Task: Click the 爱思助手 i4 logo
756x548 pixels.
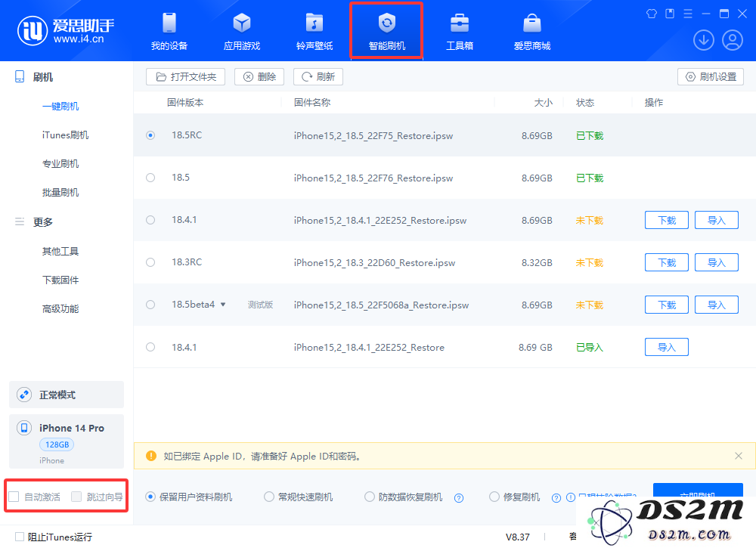Action: tap(66, 30)
